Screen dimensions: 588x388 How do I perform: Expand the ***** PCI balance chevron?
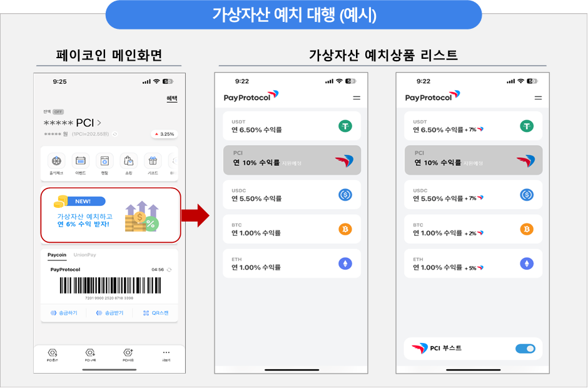point(99,123)
